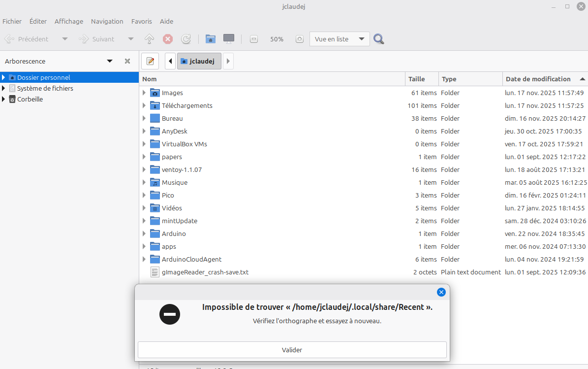Open the Vue en liste view dropdown

(340, 39)
